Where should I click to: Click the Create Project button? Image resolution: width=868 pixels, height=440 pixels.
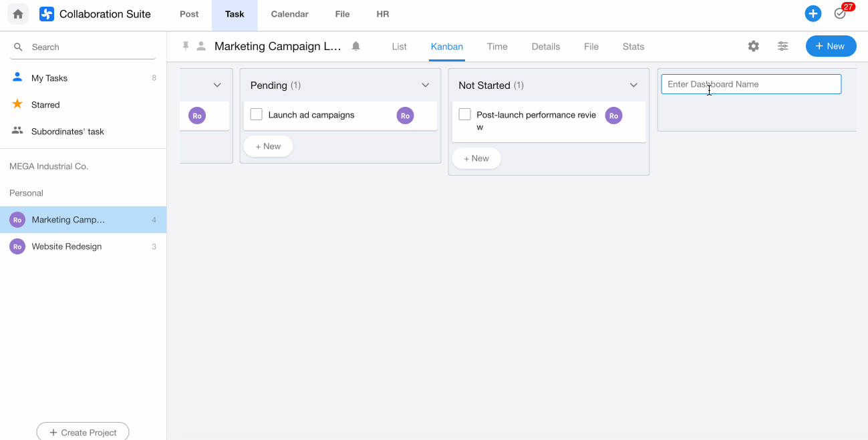[x=82, y=432]
